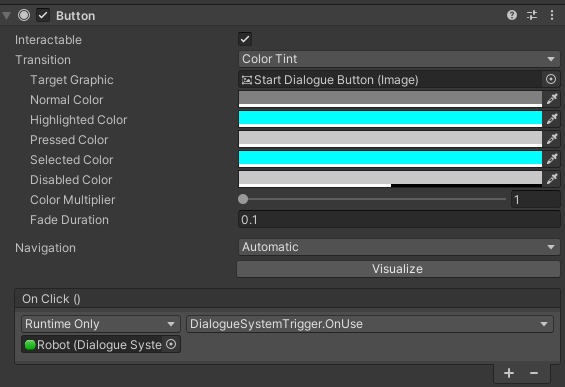Use the Highlighted Color eyedropper
This screenshot has height=387, width=565.
pos(552,119)
